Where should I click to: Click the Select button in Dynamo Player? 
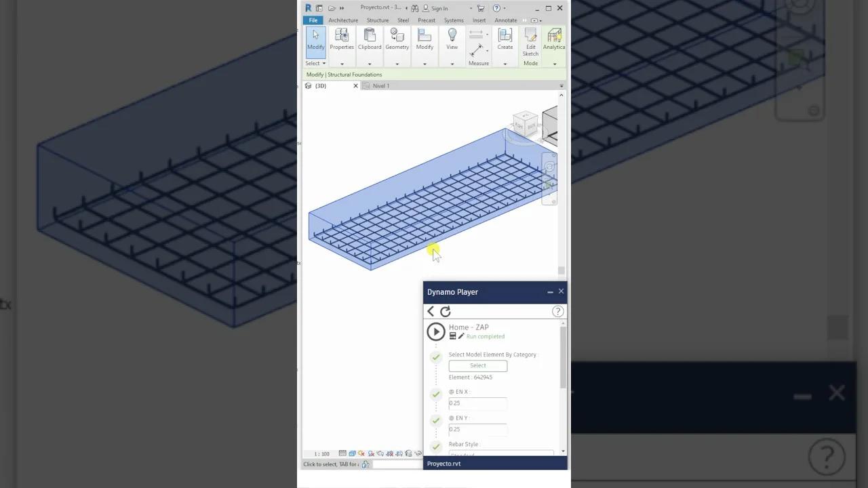point(477,365)
